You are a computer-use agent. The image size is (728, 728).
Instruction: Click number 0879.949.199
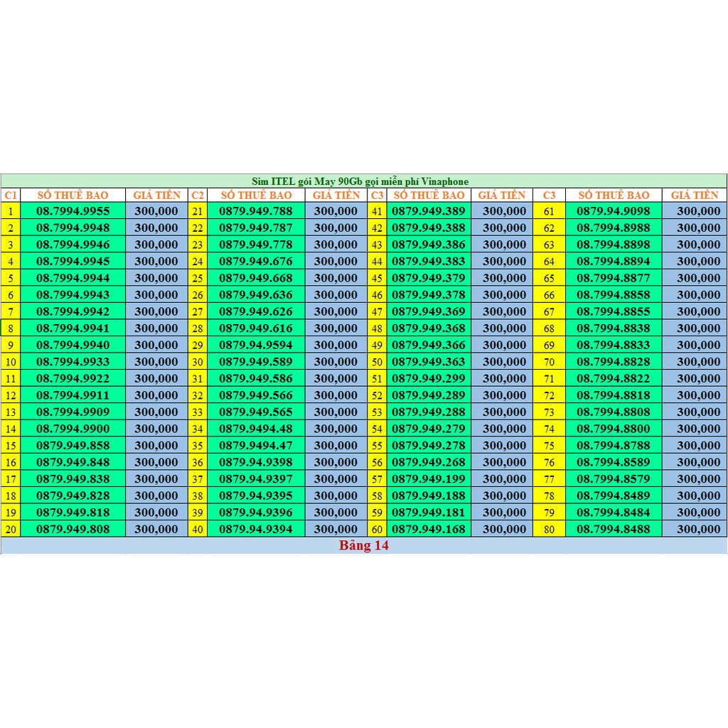click(x=429, y=478)
